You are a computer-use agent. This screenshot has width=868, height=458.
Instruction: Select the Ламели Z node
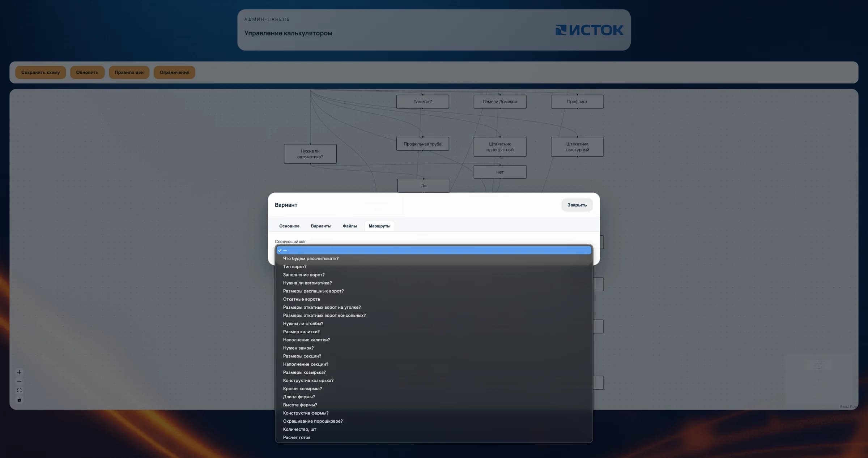pos(422,102)
